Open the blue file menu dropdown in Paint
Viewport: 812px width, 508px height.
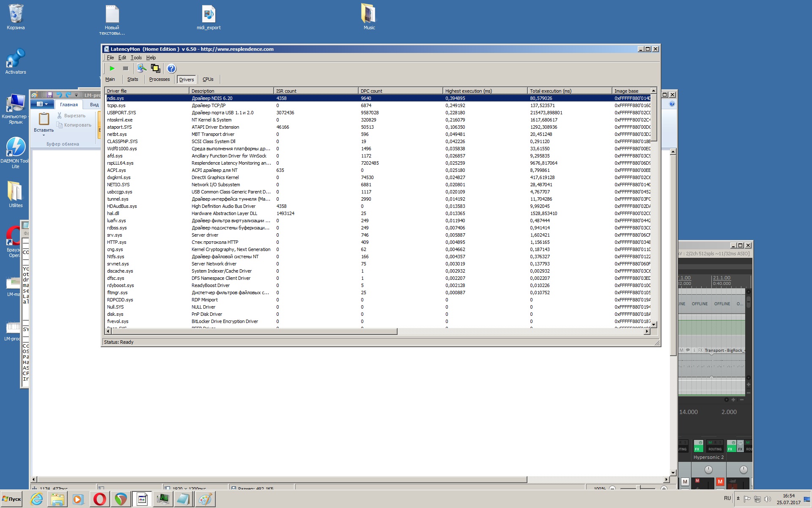[x=42, y=104]
